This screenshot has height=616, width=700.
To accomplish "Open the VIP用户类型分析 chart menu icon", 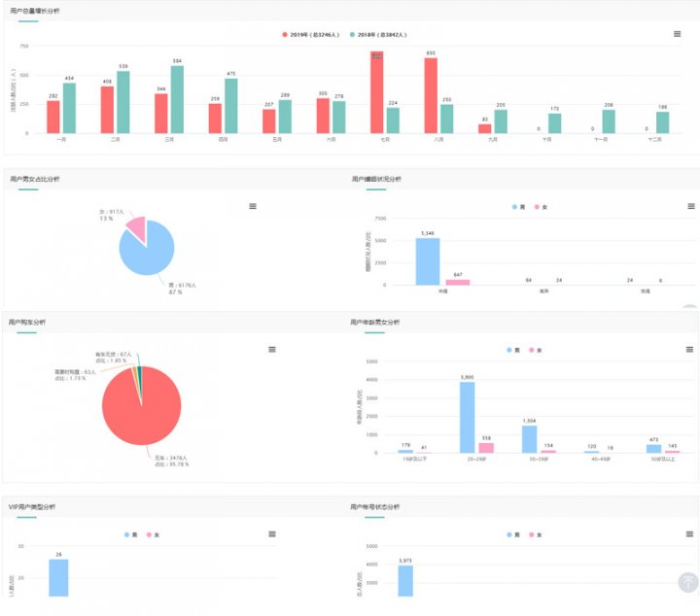I will tap(272, 534).
